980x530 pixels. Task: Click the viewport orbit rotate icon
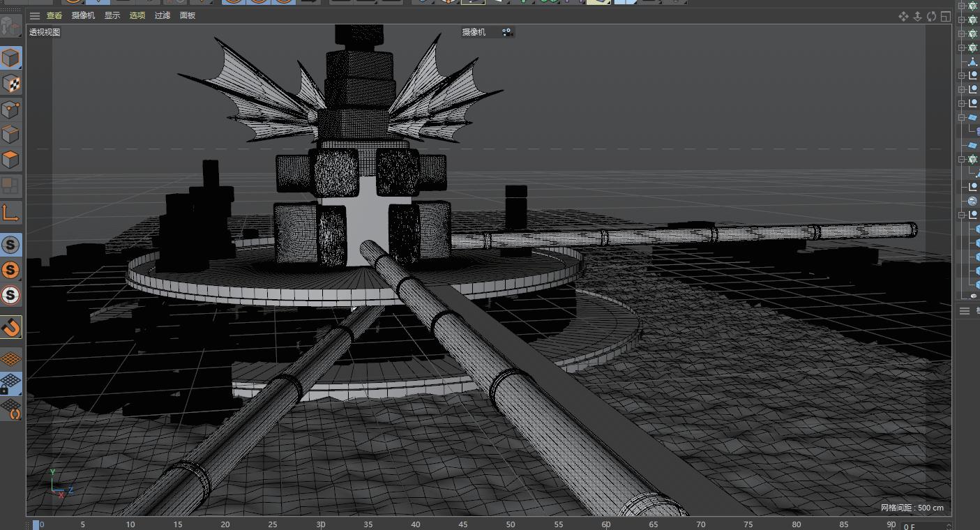click(x=931, y=16)
